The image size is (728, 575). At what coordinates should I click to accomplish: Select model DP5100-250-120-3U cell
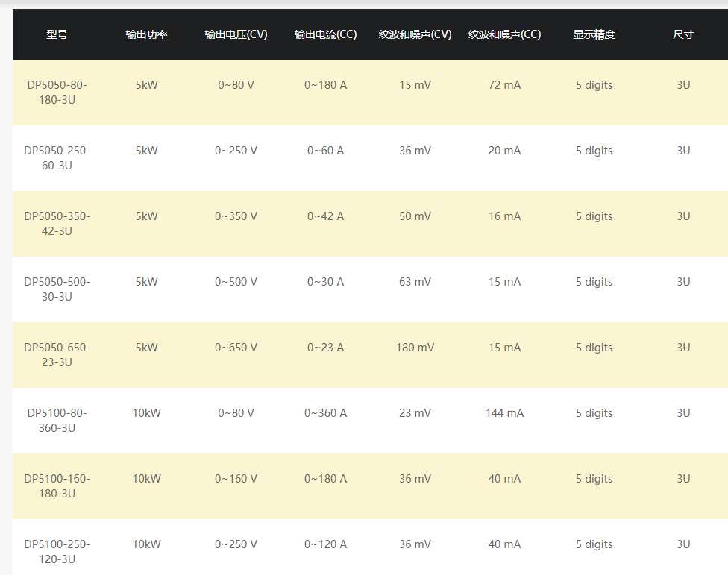(57, 551)
